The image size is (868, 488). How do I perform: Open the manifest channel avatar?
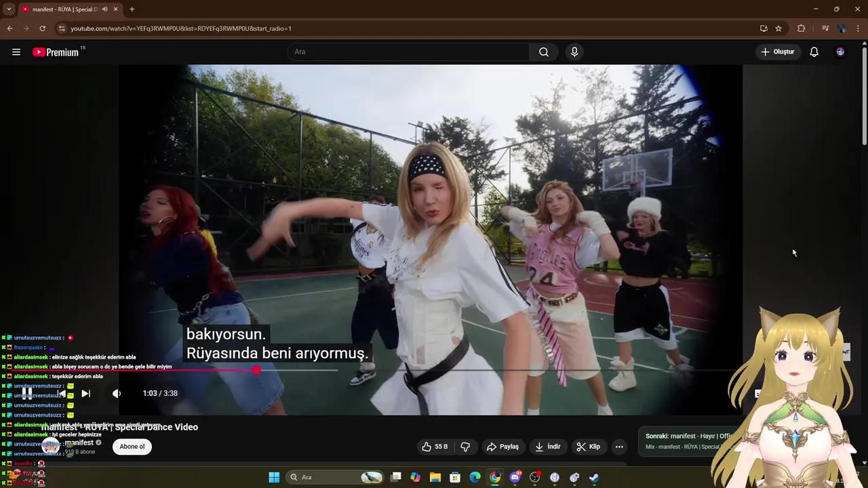coord(51,447)
